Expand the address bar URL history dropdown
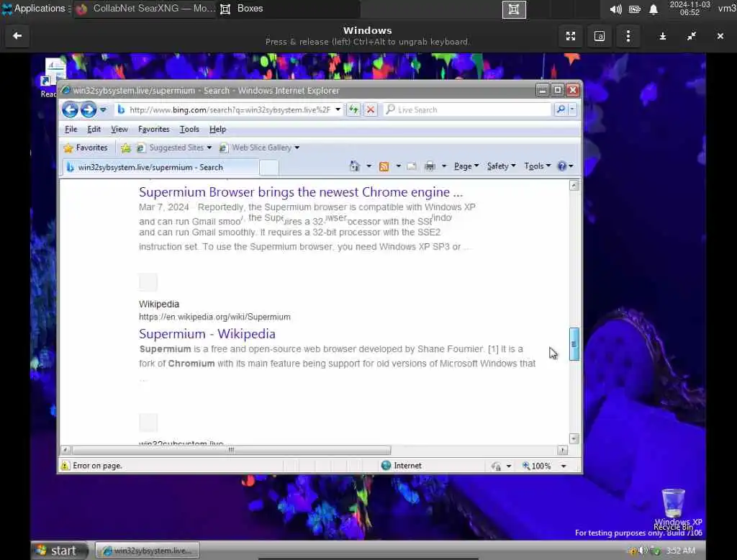Viewport: 737px width, 560px height. pos(338,109)
